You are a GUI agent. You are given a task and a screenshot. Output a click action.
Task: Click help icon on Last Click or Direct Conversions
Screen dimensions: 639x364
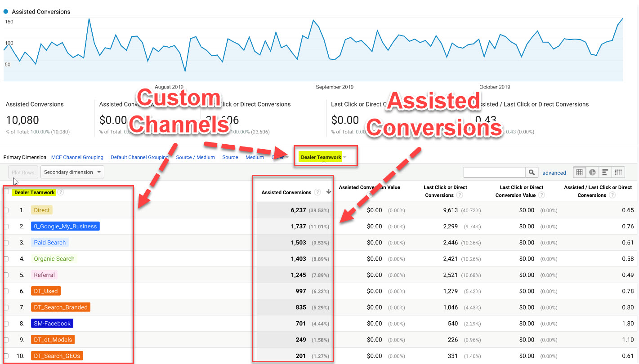460,195
